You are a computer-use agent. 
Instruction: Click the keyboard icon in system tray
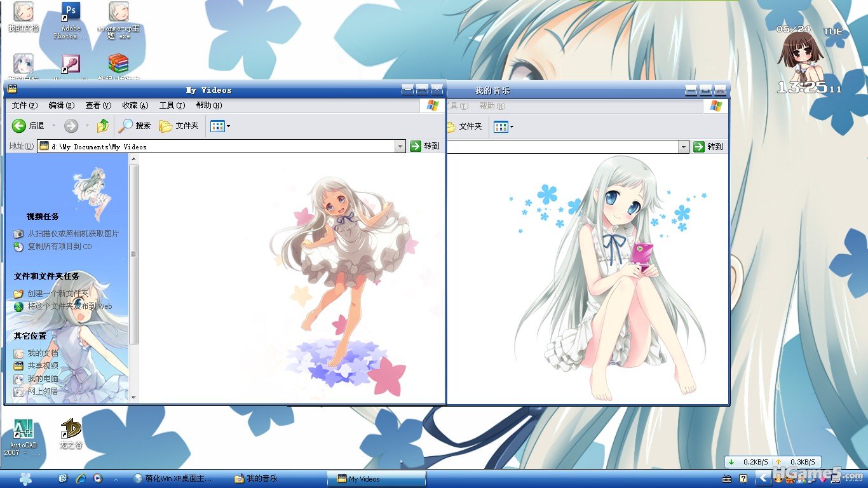(x=727, y=478)
